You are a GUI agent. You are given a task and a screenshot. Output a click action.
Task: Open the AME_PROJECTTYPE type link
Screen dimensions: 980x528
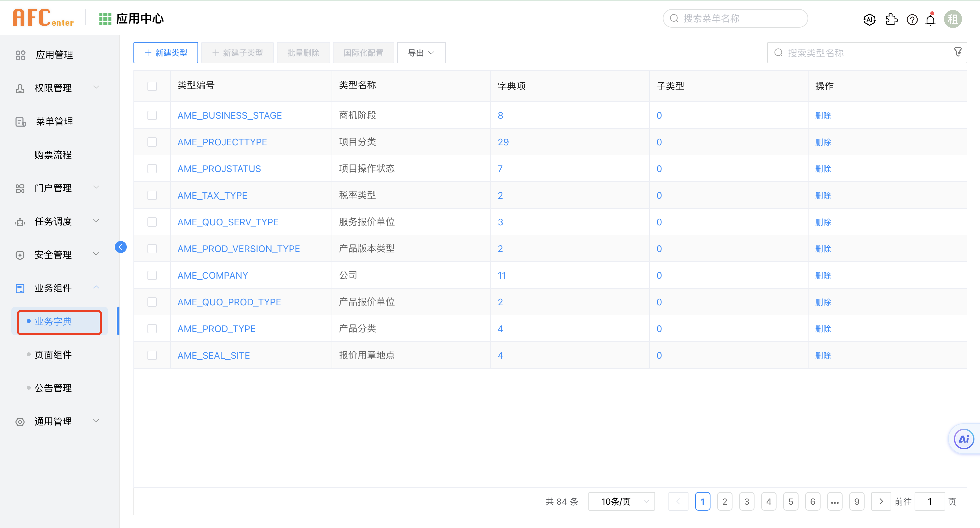tap(222, 142)
